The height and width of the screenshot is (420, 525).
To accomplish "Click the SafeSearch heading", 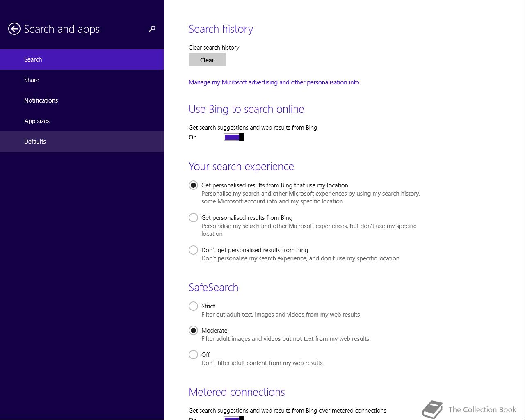I will pos(213,288).
